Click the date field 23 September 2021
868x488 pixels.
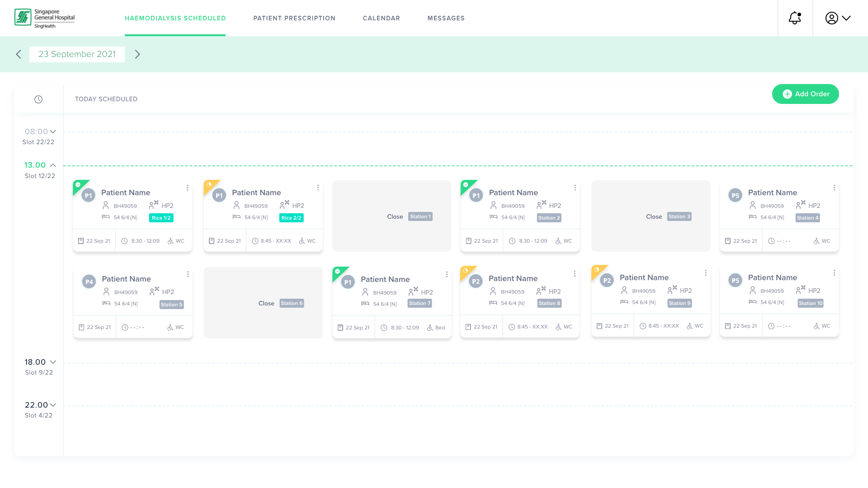coord(77,54)
